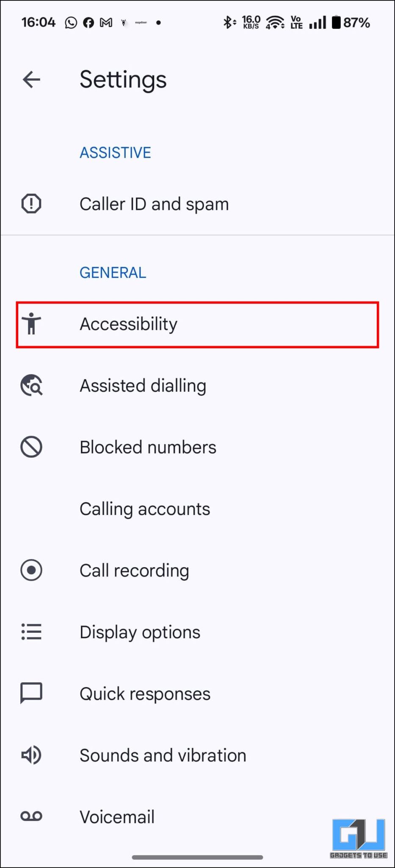View Blocked numbers
This screenshot has height=868, width=395.
(148, 446)
